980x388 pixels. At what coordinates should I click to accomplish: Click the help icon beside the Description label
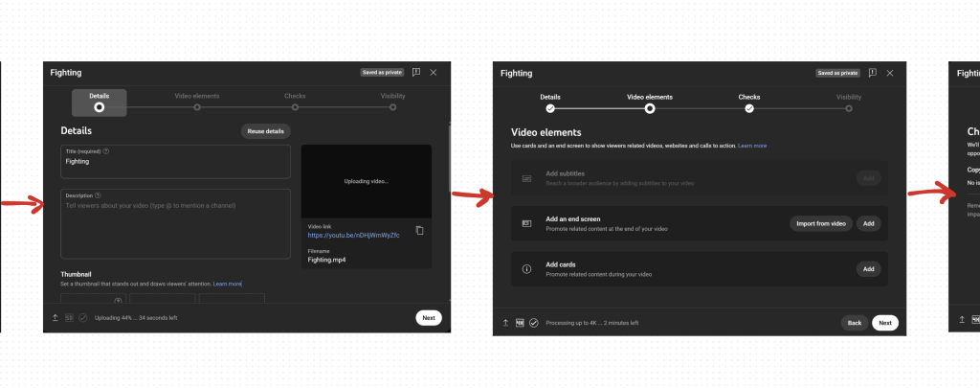(98, 195)
